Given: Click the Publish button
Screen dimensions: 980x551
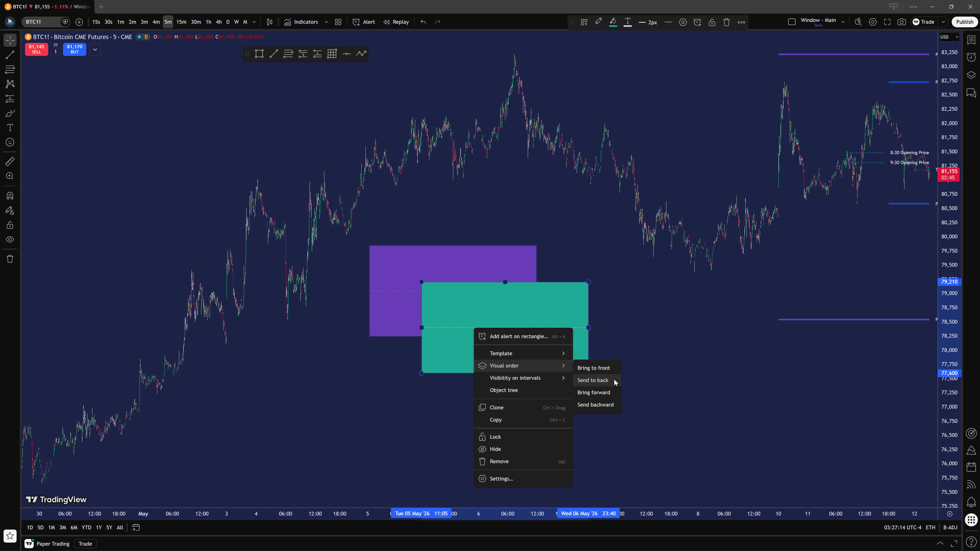Looking at the screenshot, I should 964,22.
